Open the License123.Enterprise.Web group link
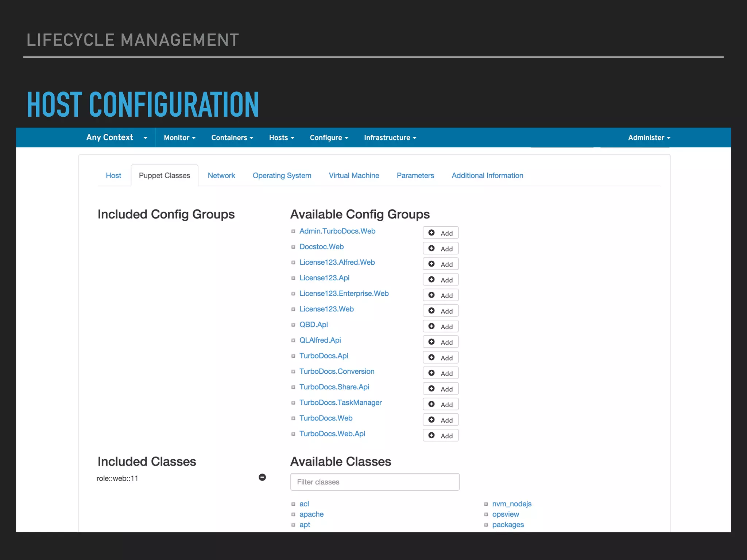This screenshot has width=747, height=560. pos(344,293)
